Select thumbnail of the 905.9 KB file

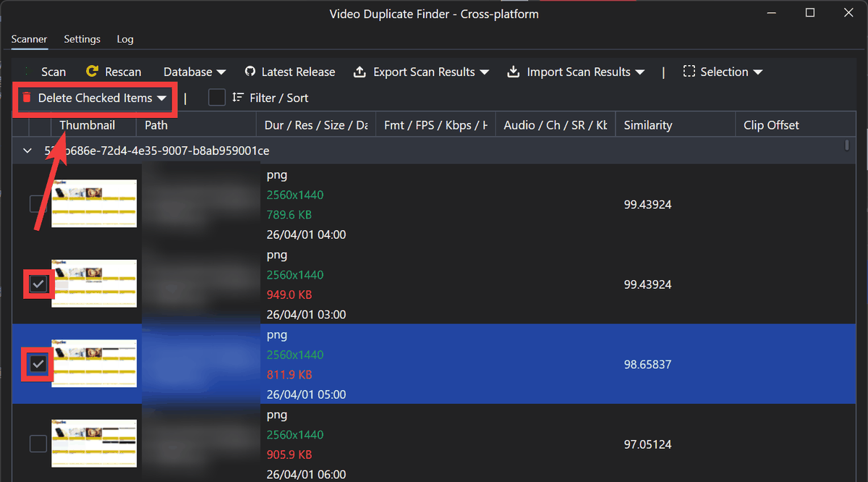94,444
